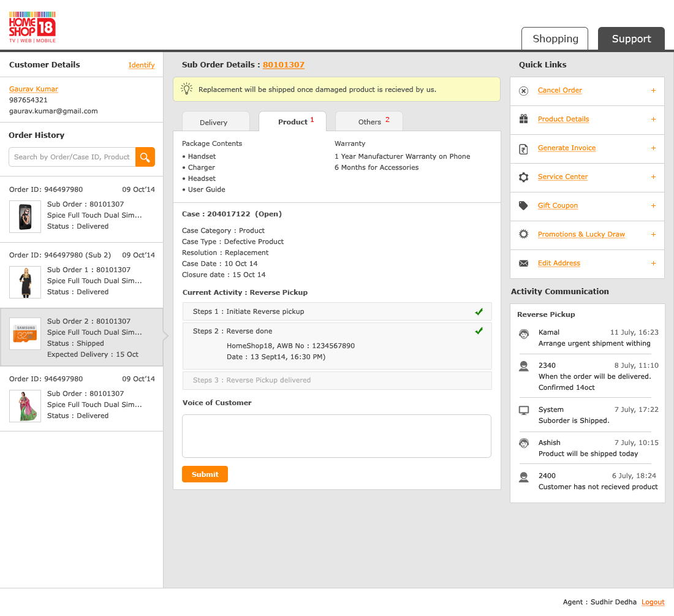Click the Edit Address envelope icon
The width and height of the screenshot is (674, 616).
click(x=523, y=264)
